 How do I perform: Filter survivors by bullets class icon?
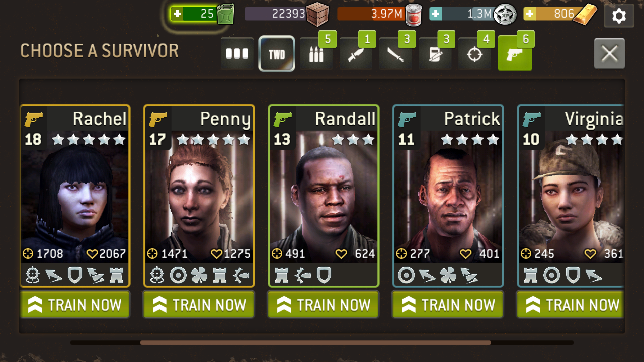point(316,54)
